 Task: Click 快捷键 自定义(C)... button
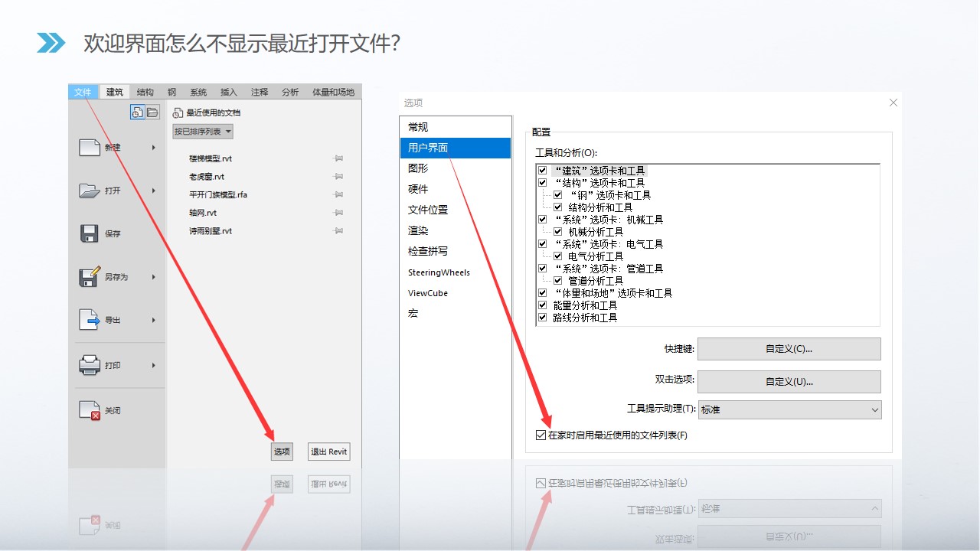pos(789,349)
